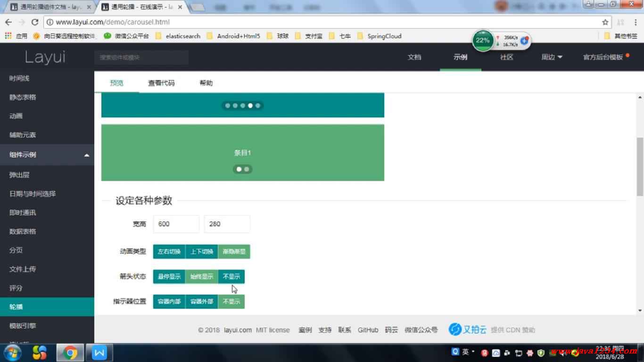This screenshot has height=362, width=644.
Task: Open 静态表格 in the sidebar
Action: [x=47, y=97]
